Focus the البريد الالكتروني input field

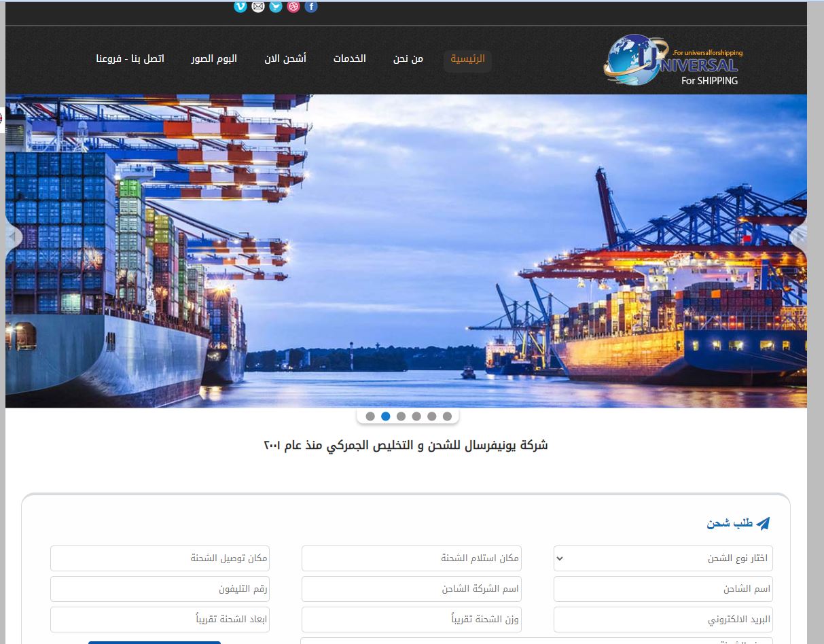[663, 620]
